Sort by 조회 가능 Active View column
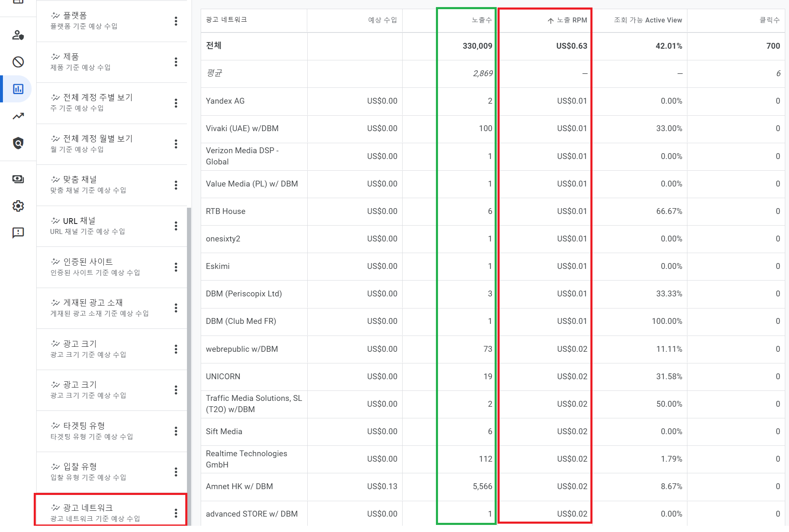 (647, 20)
